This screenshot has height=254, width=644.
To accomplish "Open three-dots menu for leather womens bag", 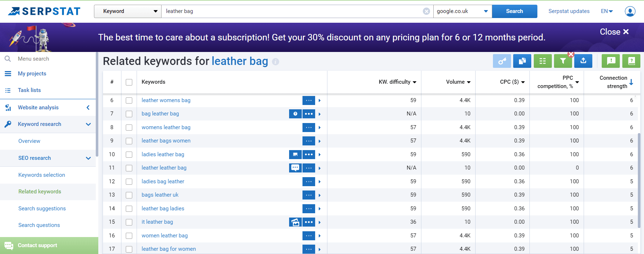I will pyautogui.click(x=309, y=100).
